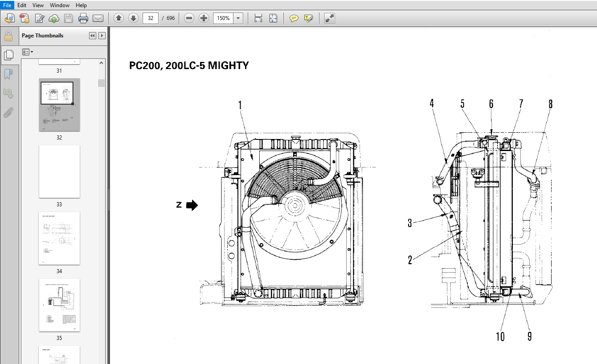
Task: Select the page 34 thumbnail
Action: (59, 238)
